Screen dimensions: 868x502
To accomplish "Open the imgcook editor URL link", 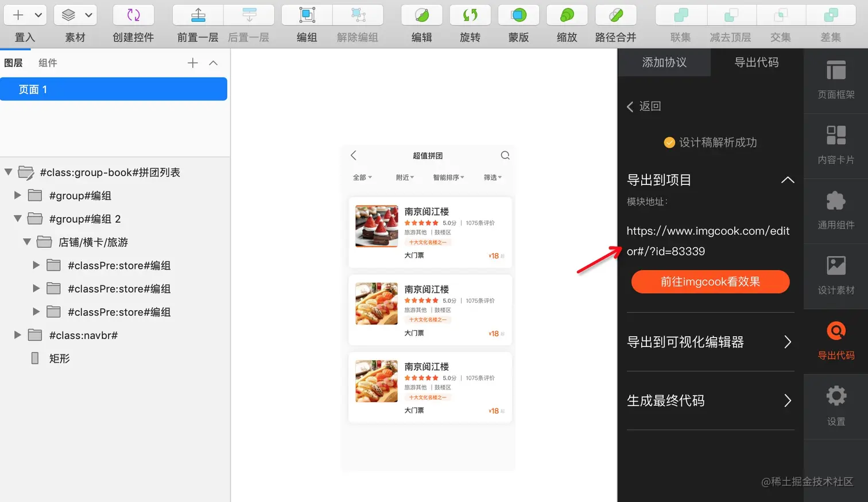I will coord(708,241).
